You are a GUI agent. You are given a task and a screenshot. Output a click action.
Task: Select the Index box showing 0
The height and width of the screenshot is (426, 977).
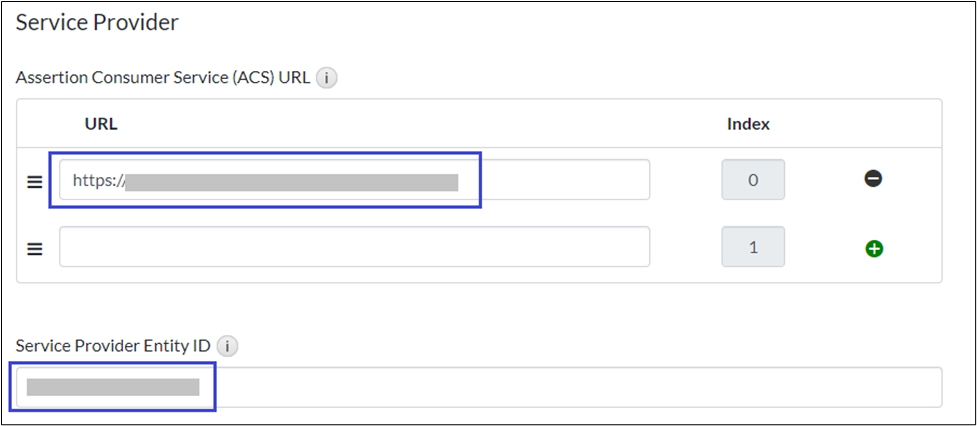pos(753,180)
